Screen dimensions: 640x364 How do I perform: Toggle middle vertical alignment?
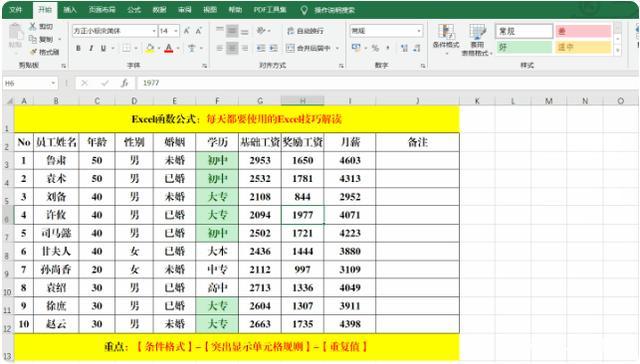click(x=232, y=31)
